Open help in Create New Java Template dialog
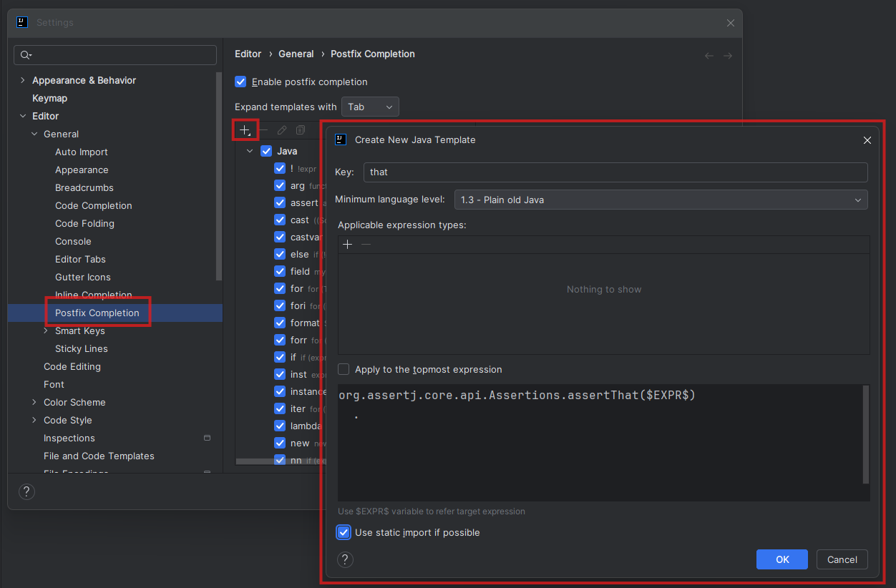The width and height of the screenshot is (896, 588). (346, 559)
